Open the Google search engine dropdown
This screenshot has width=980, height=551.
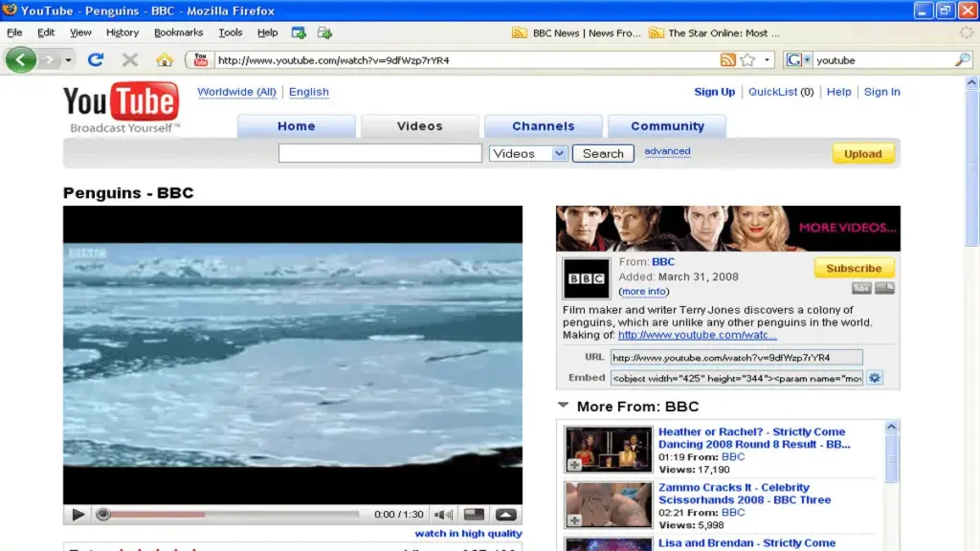click(797, 60)
